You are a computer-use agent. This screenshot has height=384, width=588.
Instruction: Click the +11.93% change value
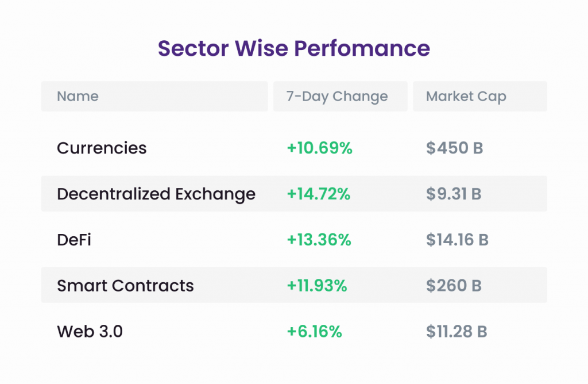(x=317, y=286)
